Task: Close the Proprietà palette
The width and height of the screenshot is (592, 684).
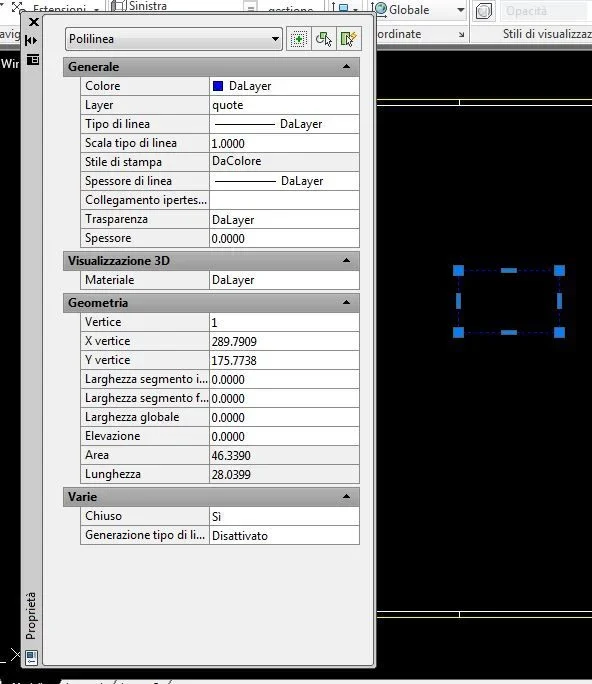Action: [34, 22]
